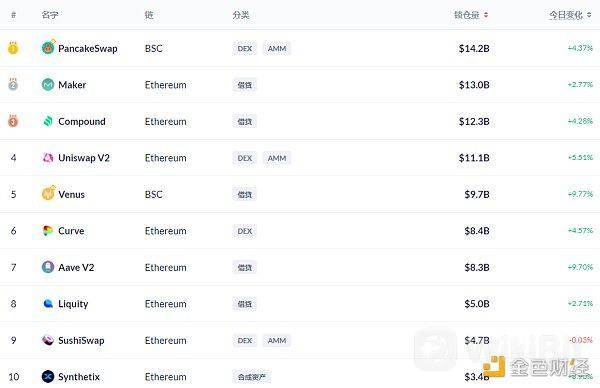The width and height of the screenshot is (600, 388).
Task: Click the AMM tag on Uniswap V2 row
Action: pos(277,158)
